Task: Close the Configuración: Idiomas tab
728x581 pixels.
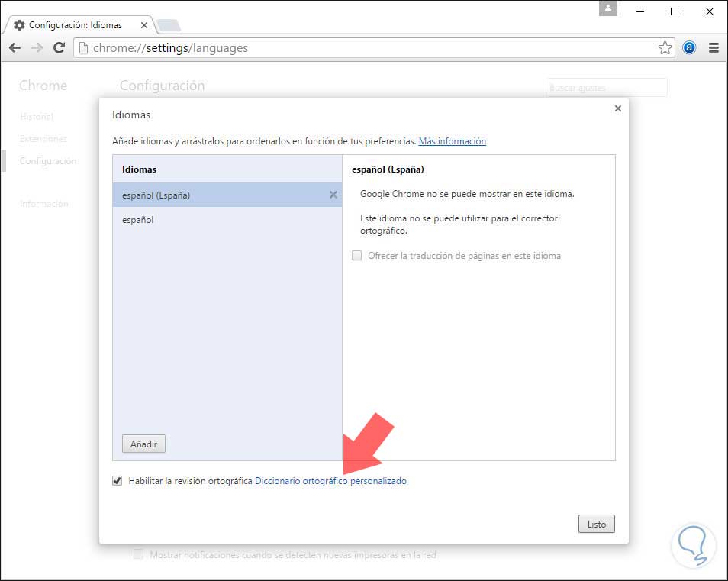Action: tap(144, 25)
